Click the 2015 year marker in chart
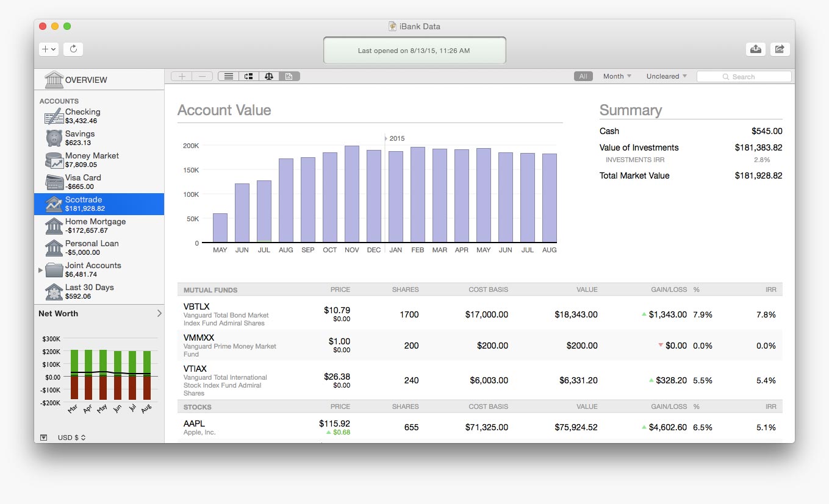 pyautogui.click(x=395, y=138)
